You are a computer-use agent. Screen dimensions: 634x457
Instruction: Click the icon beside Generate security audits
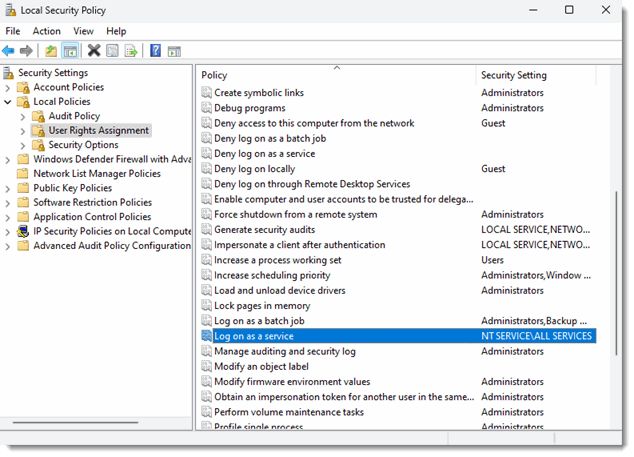[x=206, y=230]
